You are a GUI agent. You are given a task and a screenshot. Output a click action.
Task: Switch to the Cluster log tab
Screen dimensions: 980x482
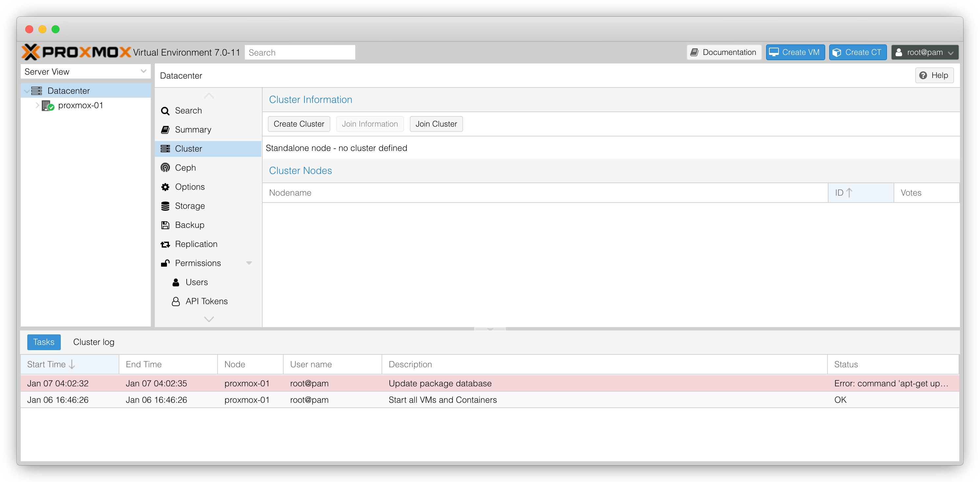point(94,342)
